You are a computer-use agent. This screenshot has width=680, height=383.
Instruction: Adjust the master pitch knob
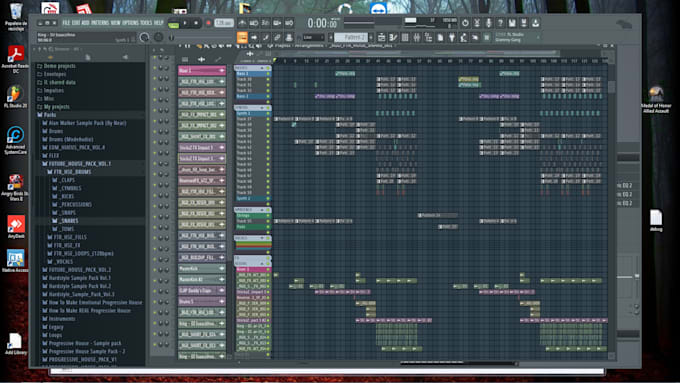(x=158, y=38)
